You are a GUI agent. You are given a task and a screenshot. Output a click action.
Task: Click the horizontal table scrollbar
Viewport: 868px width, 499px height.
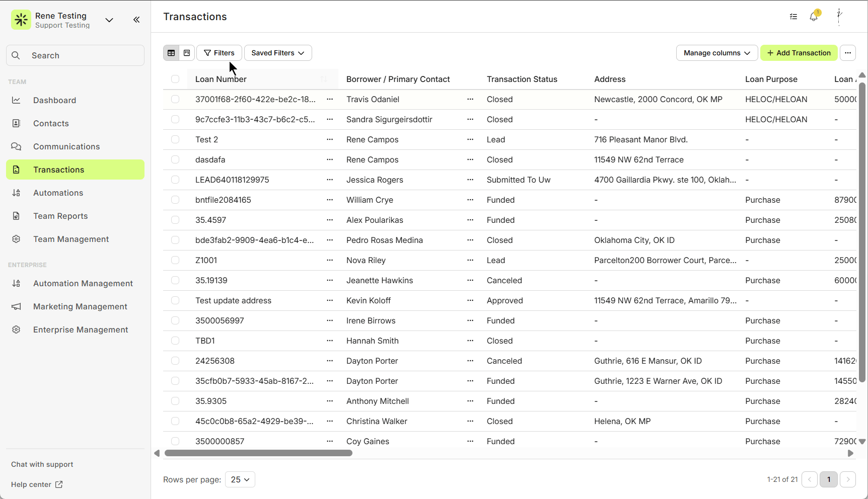[x=258, y=453]
